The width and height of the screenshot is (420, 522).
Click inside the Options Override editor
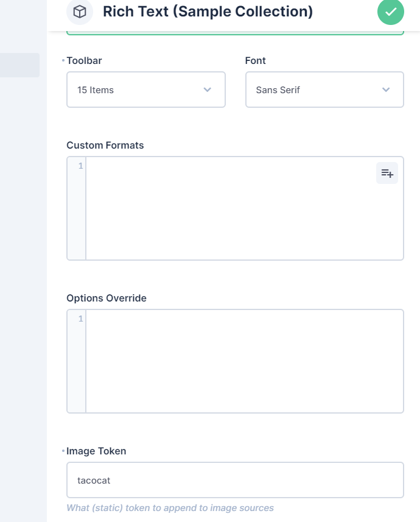[243, 361]
